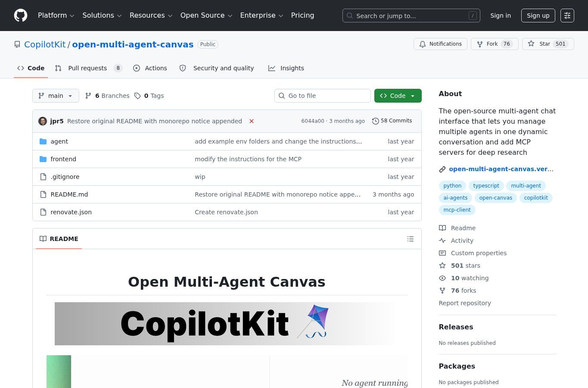The height and width of the screenshot is (388, 588).
Task: Click the Fork 76 button
Action: coord(495,44)
